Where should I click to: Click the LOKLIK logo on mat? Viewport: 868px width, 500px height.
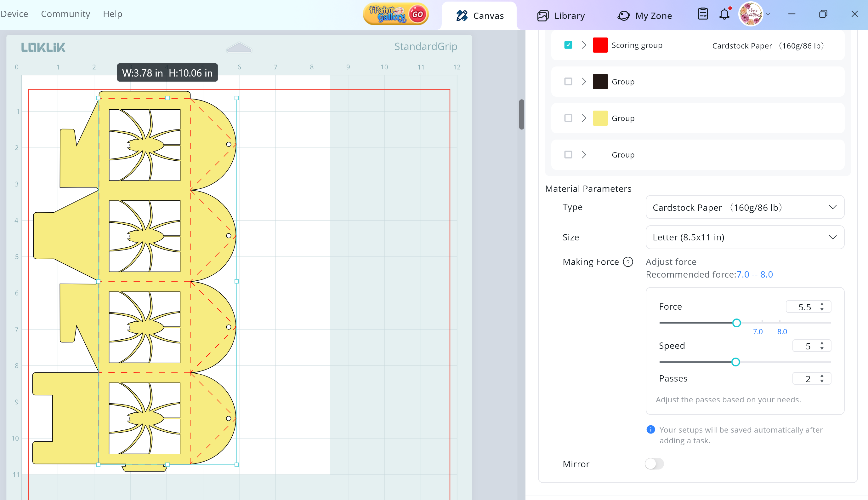point(43,47)
